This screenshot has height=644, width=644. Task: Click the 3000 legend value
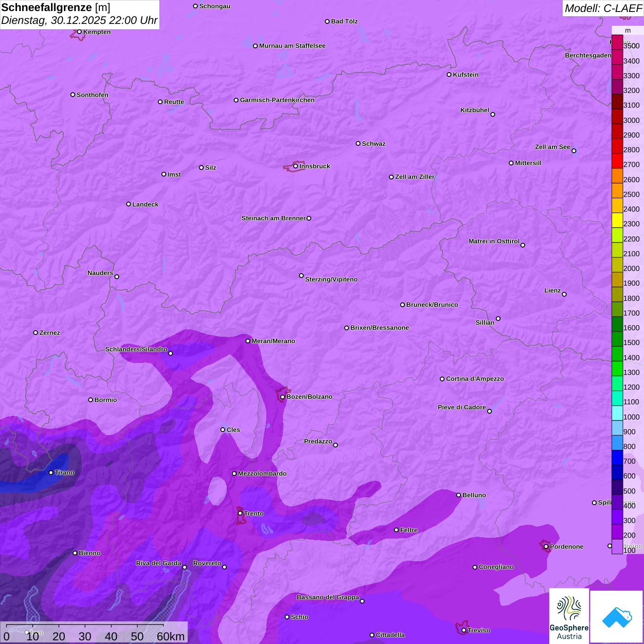click(x=631, y=120)
